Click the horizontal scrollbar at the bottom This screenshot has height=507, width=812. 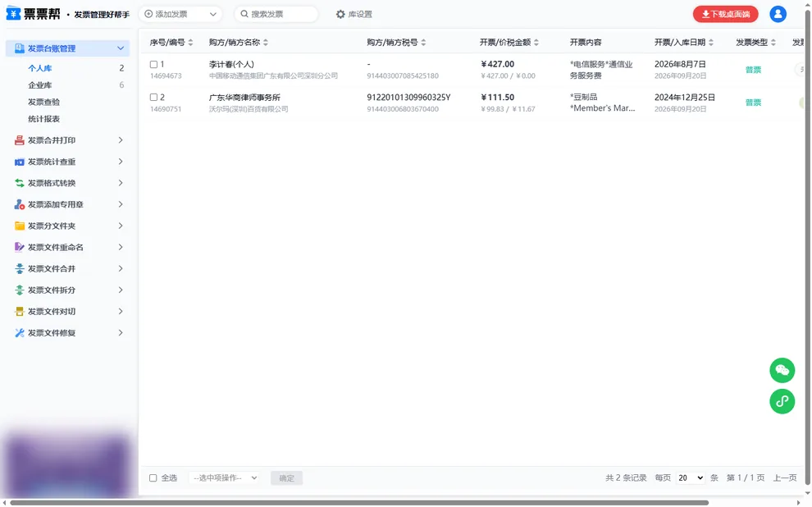pyautogui.click(x=359, y=503)
